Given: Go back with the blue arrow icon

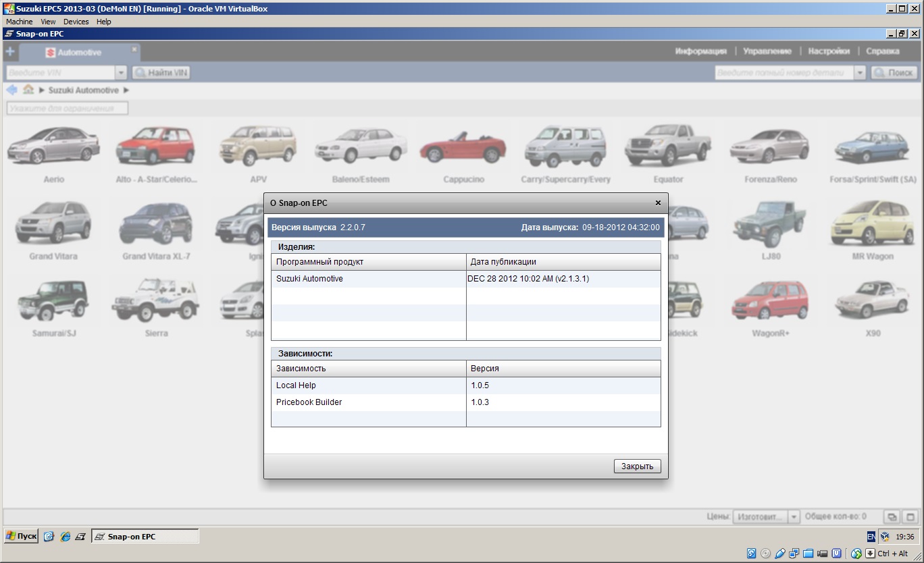Looking at the screenshot, I should [x=11, y=90].
